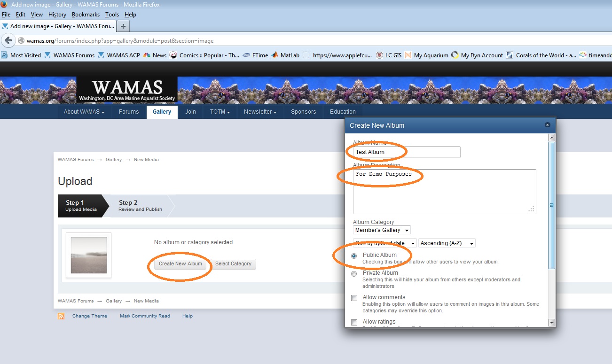
Task: Open the File menu
Action: point(6,15)
